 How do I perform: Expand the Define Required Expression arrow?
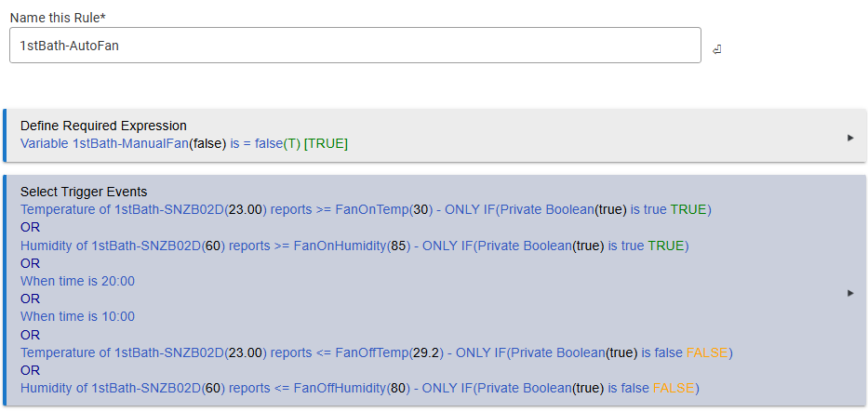click(x=851, y=138)
